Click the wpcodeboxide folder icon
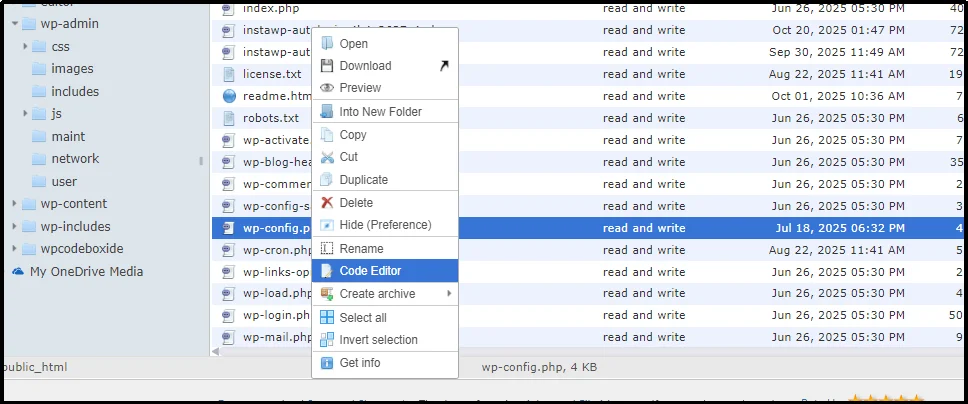 [28, 249]
